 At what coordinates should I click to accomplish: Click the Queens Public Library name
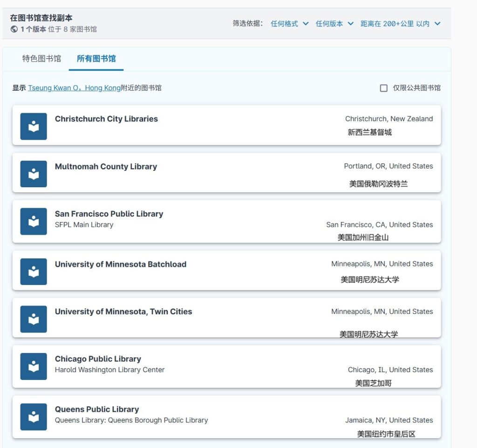point(97,409)
